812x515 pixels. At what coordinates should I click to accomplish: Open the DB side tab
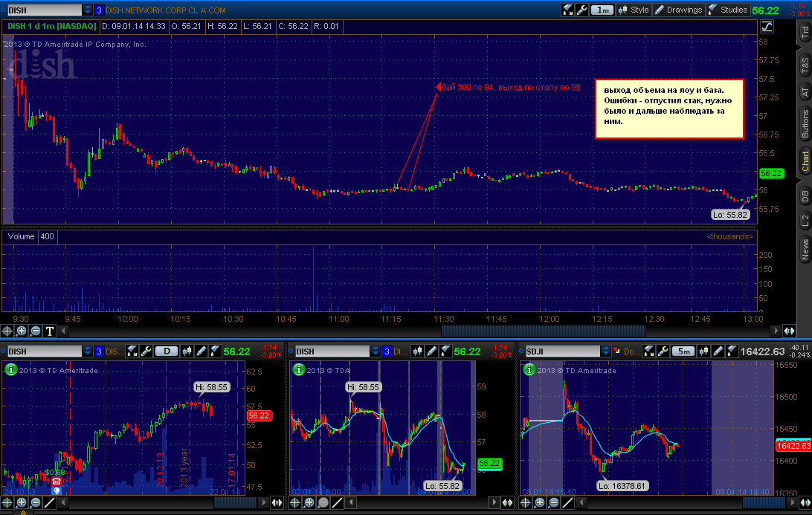(805, 196)
